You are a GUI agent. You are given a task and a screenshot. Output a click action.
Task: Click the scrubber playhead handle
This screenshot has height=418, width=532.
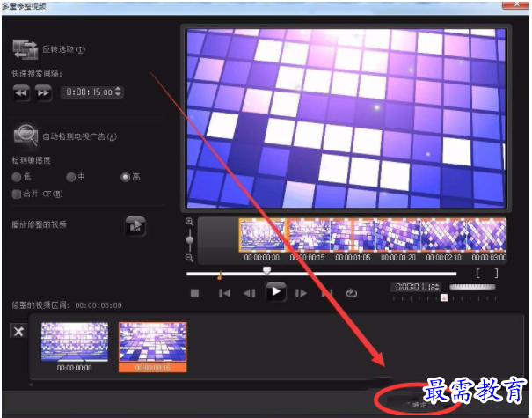coord(266,270)
